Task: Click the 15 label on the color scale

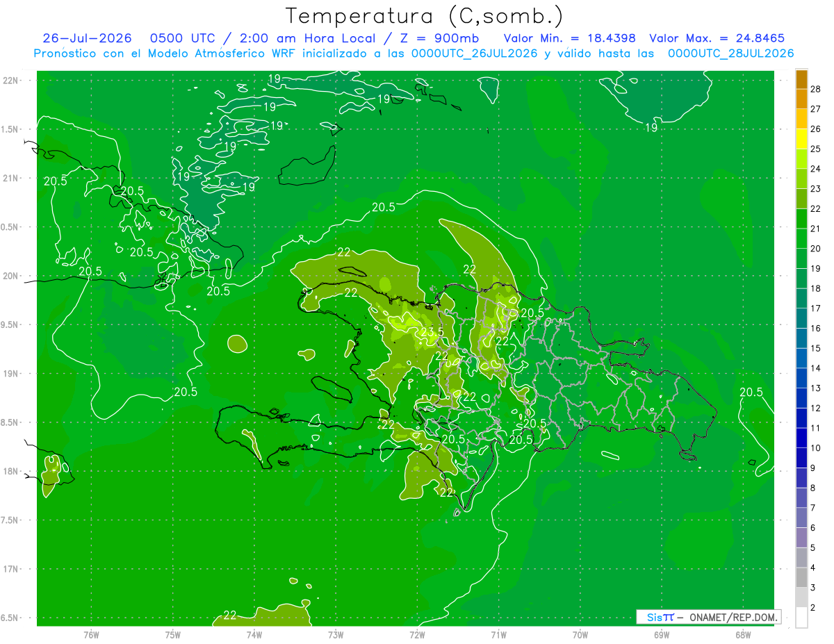Action: (816, 348)
